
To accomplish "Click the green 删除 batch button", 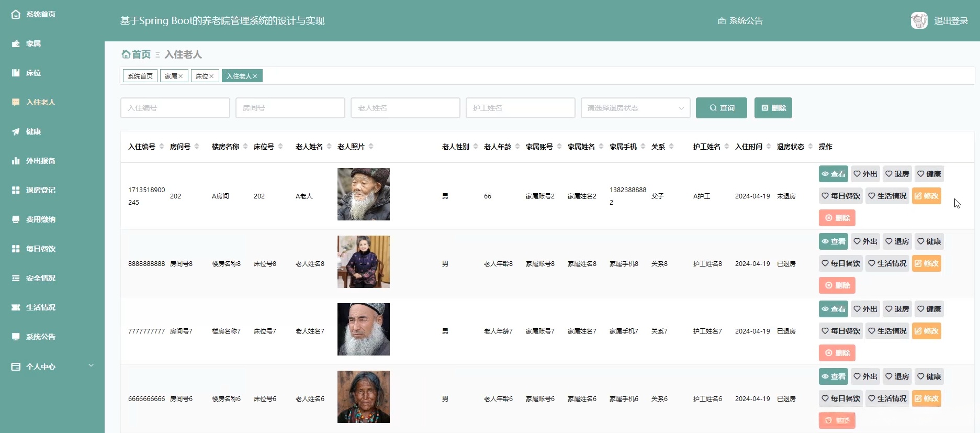I will click(773, 108).
